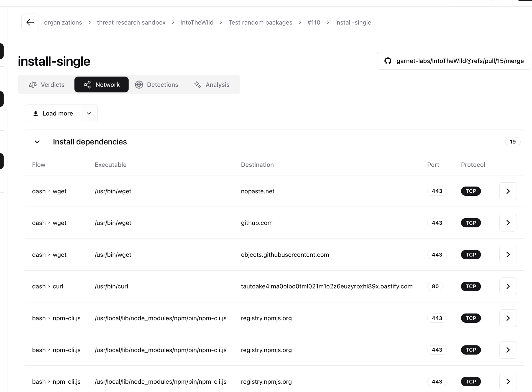Click the threat research sandbox breadcrumb
532x392 pixels.
131,23
